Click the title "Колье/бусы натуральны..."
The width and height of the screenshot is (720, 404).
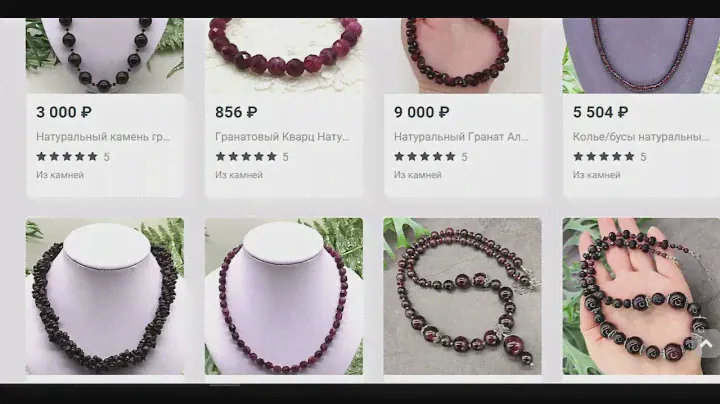point(641,137)
